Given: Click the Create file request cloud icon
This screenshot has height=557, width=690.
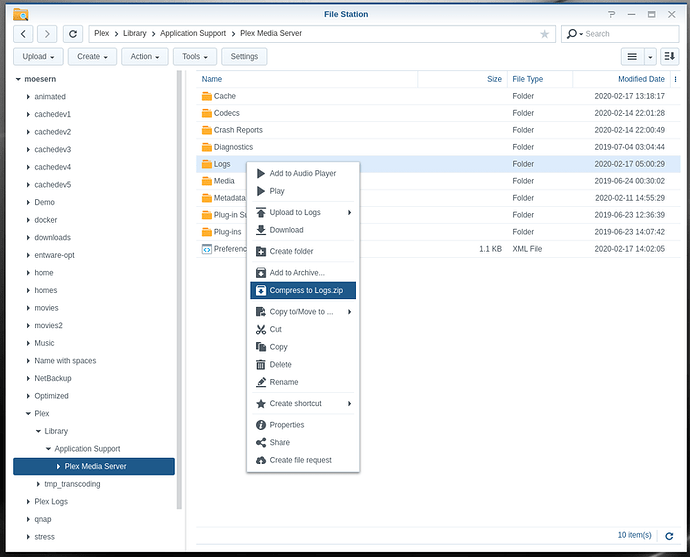Looking at the screenshot, I should click(261, 460).
